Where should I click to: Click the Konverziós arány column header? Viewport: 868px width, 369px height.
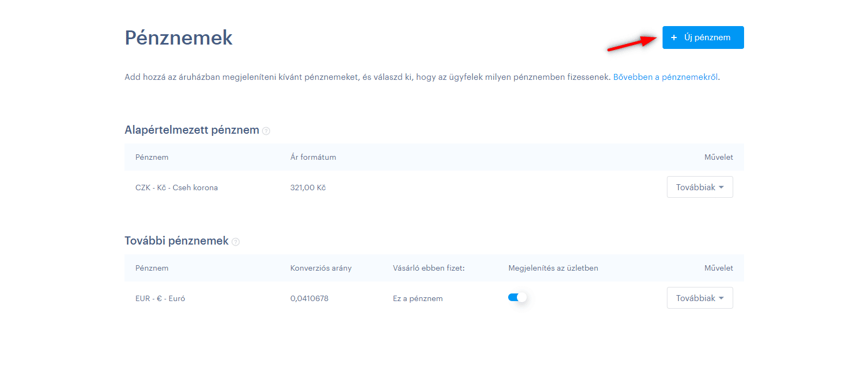(x=321, y=268)
